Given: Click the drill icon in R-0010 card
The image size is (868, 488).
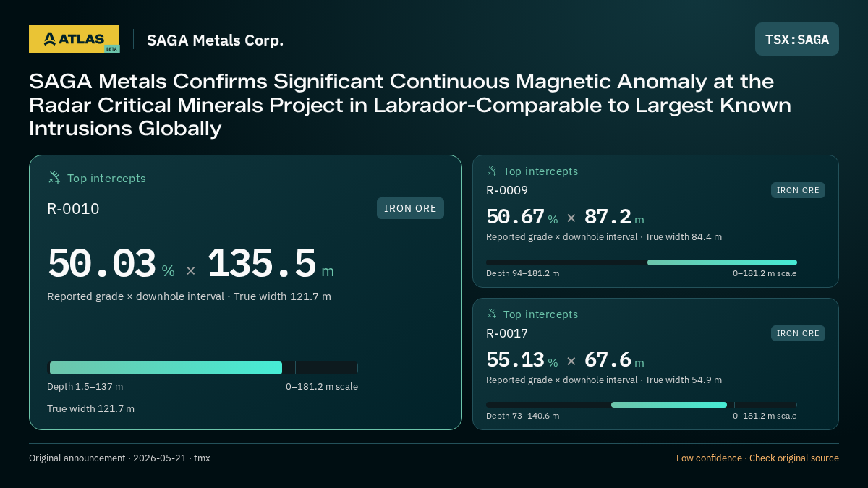Looking at the screenshot, I should pos(54,177).
